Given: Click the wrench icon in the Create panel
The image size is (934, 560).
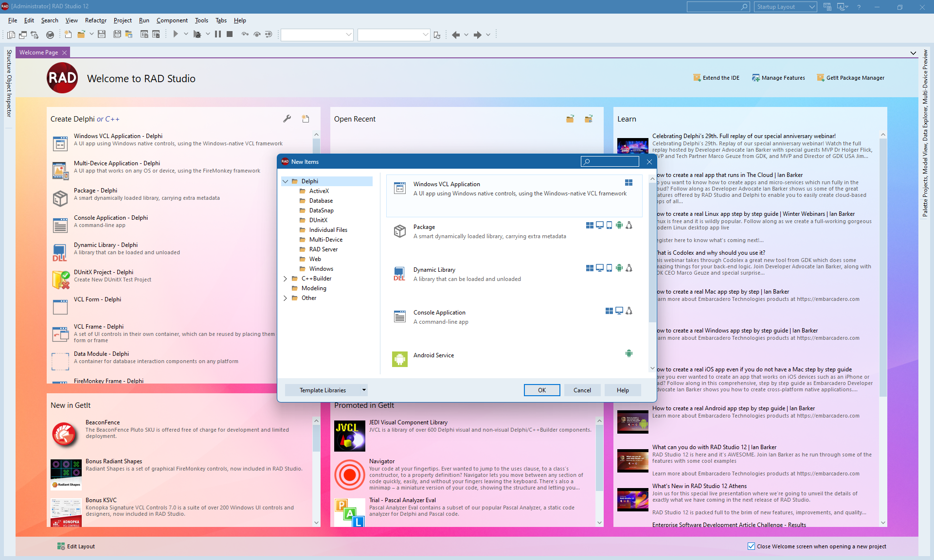Looking at the screenshot, I should 287,119.
